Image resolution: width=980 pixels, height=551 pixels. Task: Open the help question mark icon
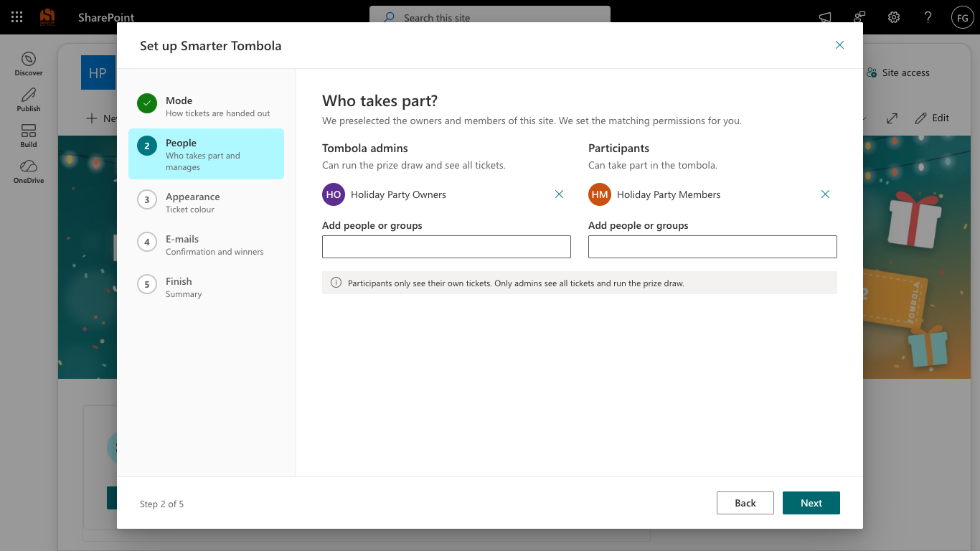tap(928, 17)
